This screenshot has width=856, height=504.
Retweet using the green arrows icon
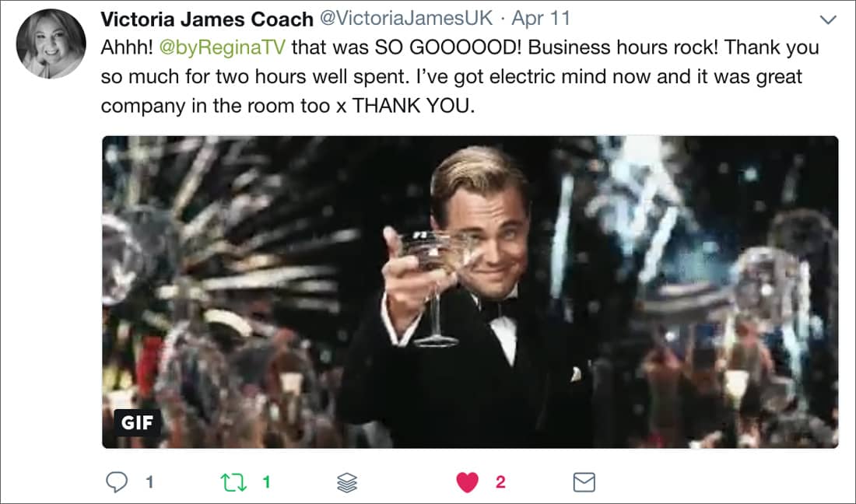click(x=233, y=482)
